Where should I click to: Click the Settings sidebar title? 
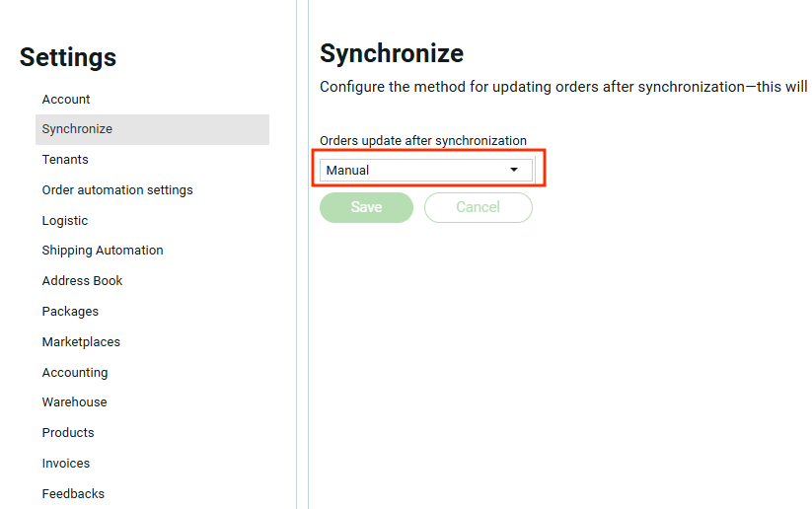[68, 57]
